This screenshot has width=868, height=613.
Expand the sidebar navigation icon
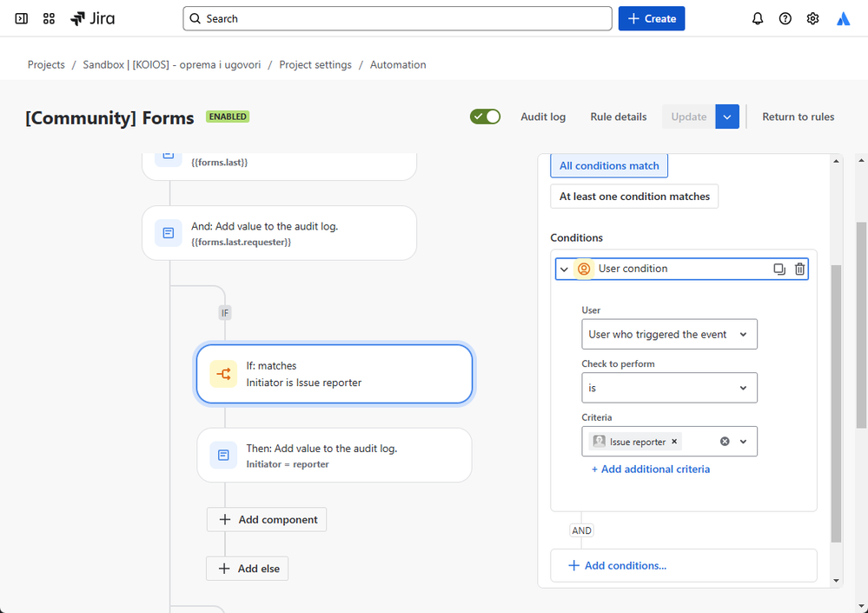[21, 19]
